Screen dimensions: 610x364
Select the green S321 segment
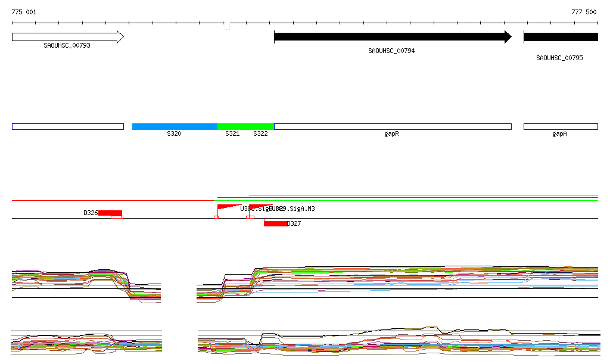click(x=232, y=126)
